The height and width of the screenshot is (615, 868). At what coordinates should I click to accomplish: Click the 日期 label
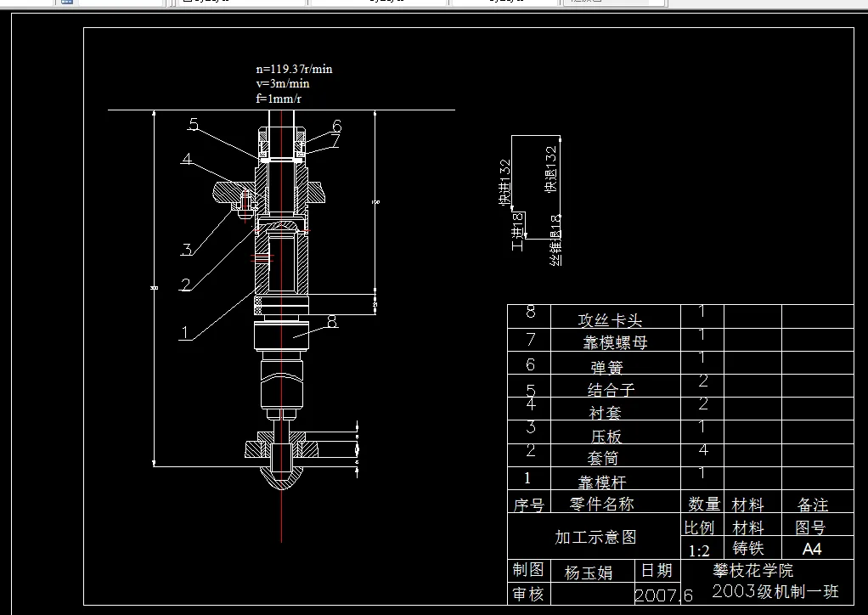657,570
